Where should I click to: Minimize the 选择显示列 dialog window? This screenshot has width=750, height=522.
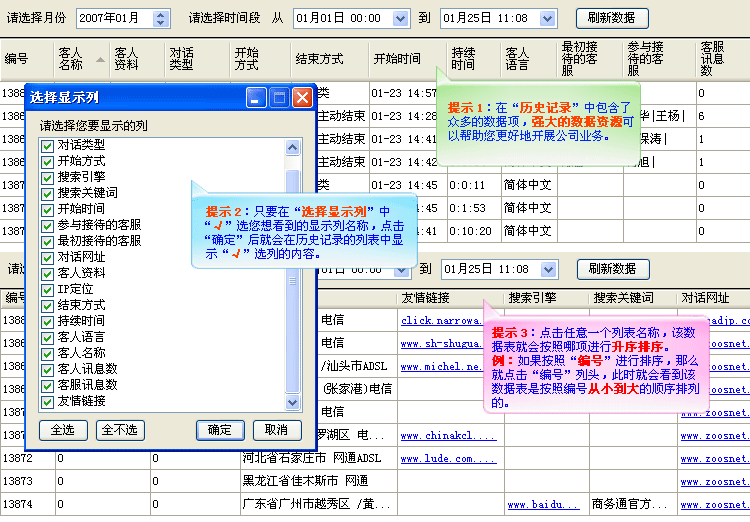[x=257, y=98]
